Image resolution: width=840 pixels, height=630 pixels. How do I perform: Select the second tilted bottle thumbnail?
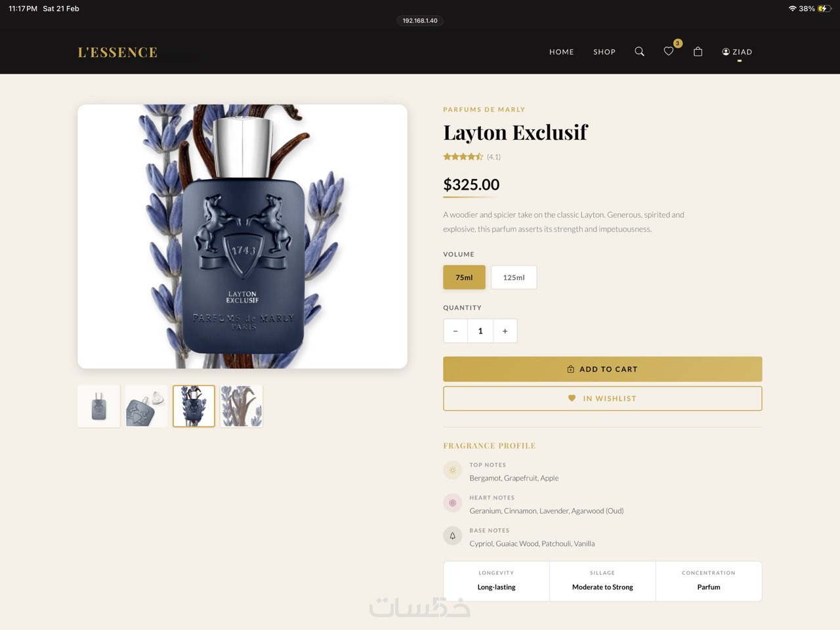[x=146, y=406]
